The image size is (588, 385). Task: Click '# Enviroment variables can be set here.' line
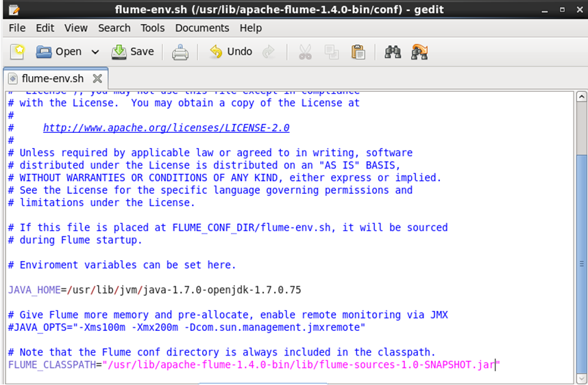coord(122,265)
